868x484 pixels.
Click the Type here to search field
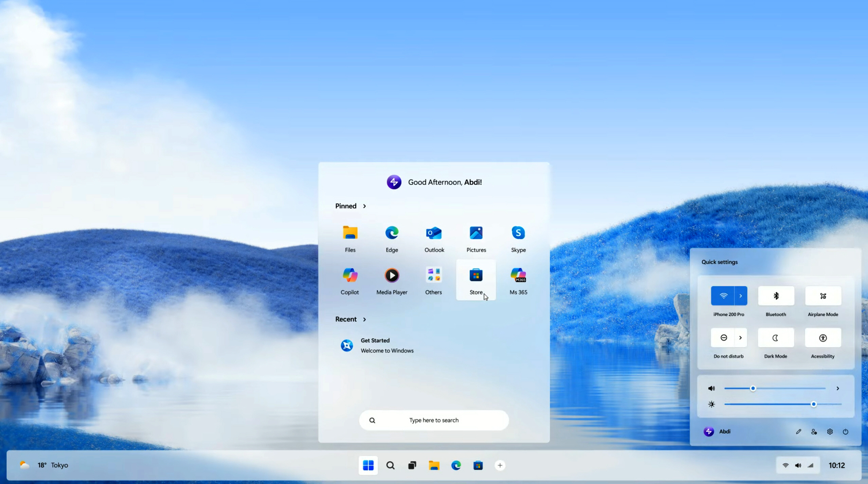click(x=434, y=420)
